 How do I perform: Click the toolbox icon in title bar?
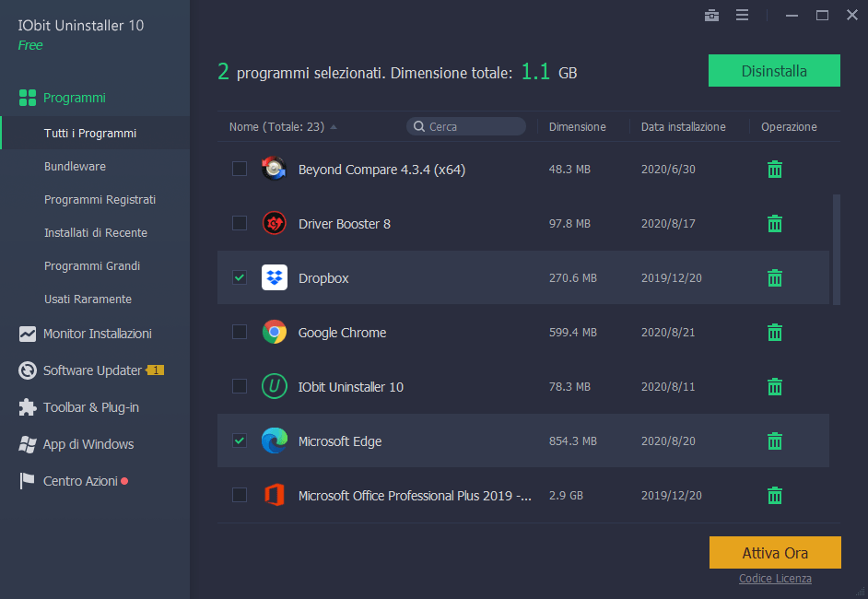point(711,16)
